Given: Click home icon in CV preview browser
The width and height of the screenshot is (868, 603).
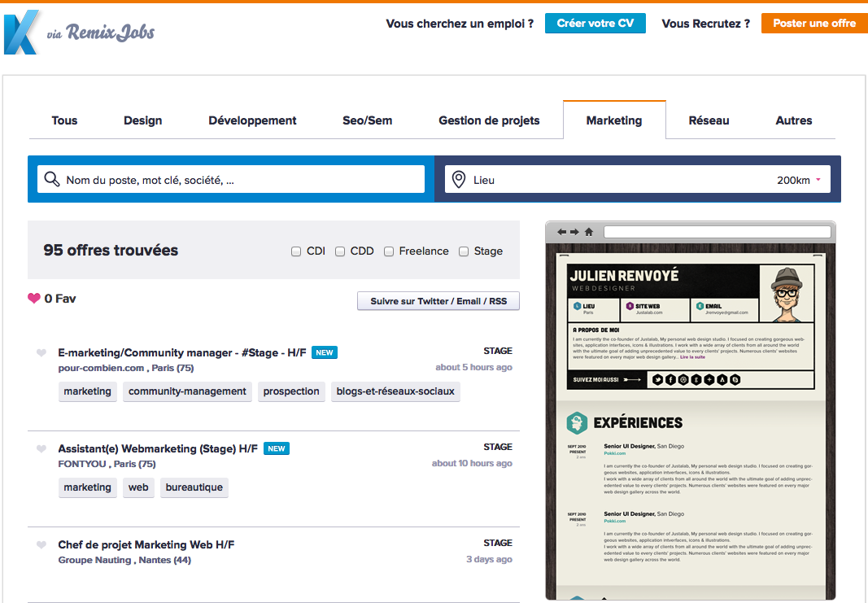Looking at the screenshot, I should tap(589, 233).
